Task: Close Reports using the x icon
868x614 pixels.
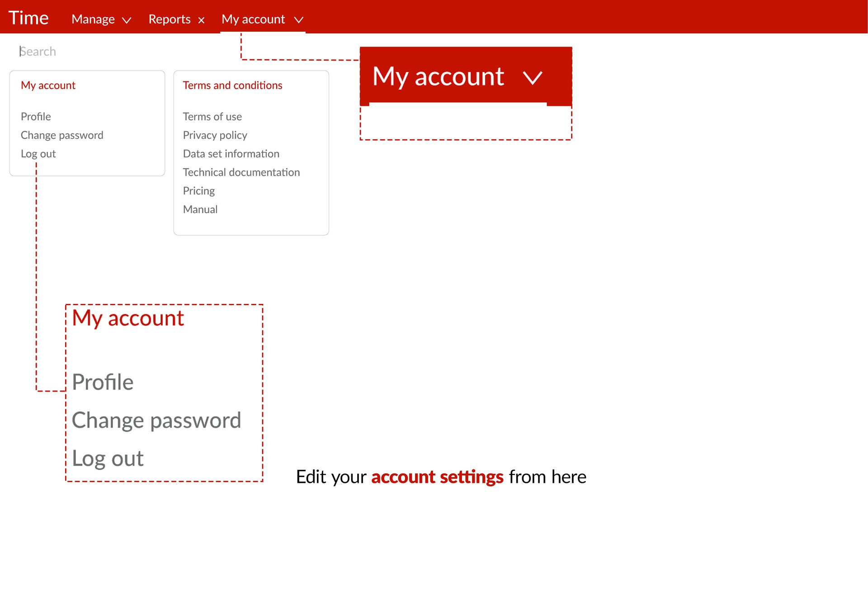Action: tap(202, 20)
